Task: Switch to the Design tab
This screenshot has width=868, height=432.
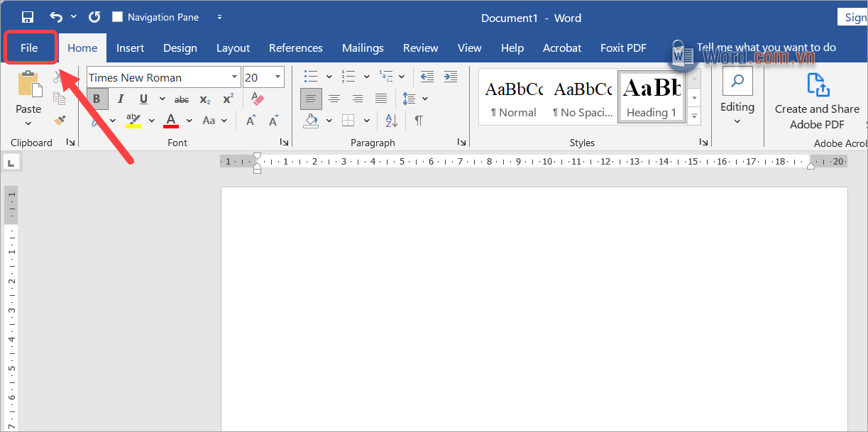Action: [180, 48]
